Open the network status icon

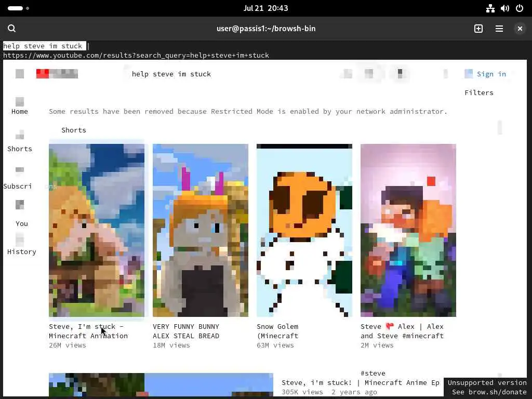490,8
